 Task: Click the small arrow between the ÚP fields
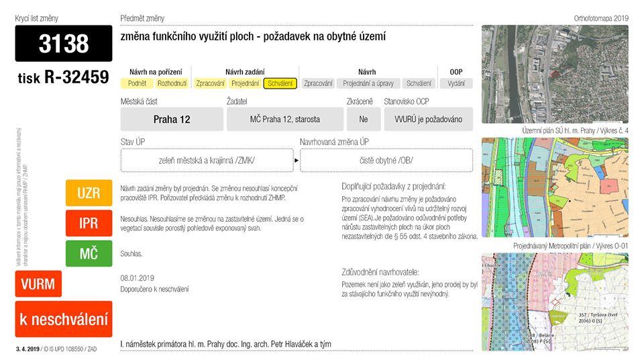[297, 161]
